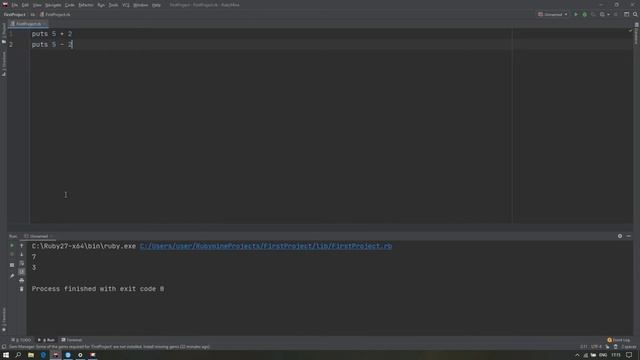Click FirstProject breadcrumb in navigation bar
Image resolution: width=640 pixels, height=360 pixels.
[x=14, y=14]
